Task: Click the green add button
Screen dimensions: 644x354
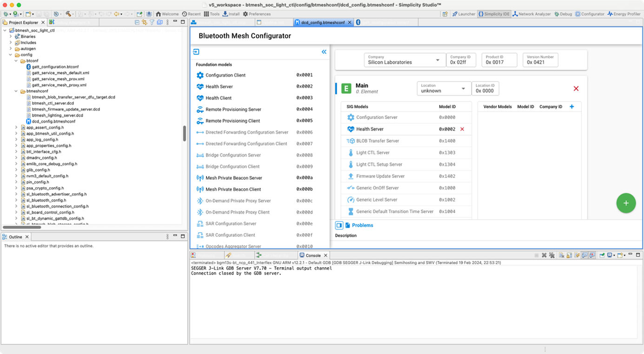Action: [626, 203]
